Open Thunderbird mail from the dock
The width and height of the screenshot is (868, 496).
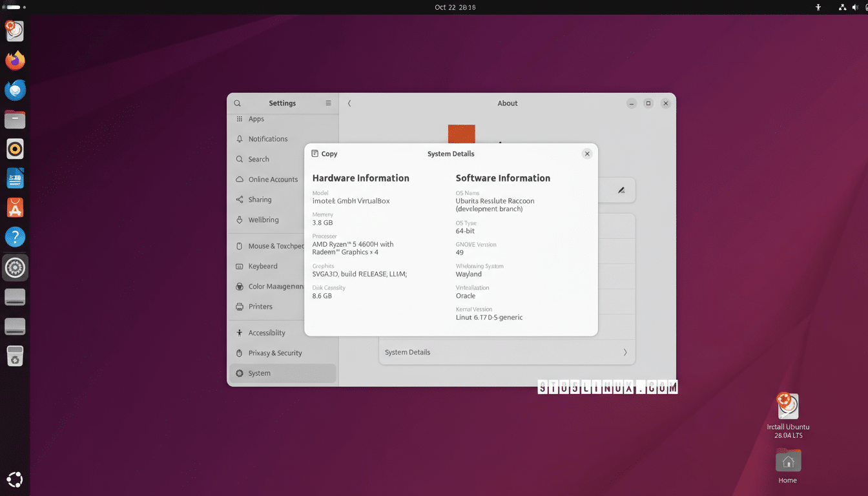pyautogui.click(x=14, y=90)
